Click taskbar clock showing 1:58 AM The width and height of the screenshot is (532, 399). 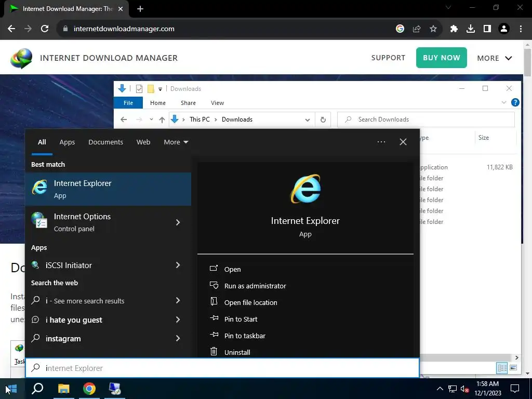tap(487, 389)
